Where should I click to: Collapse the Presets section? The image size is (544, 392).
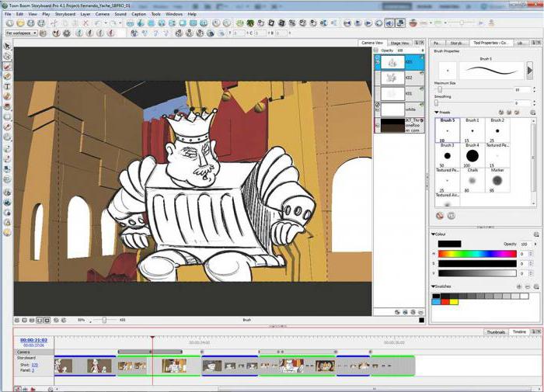437,113
